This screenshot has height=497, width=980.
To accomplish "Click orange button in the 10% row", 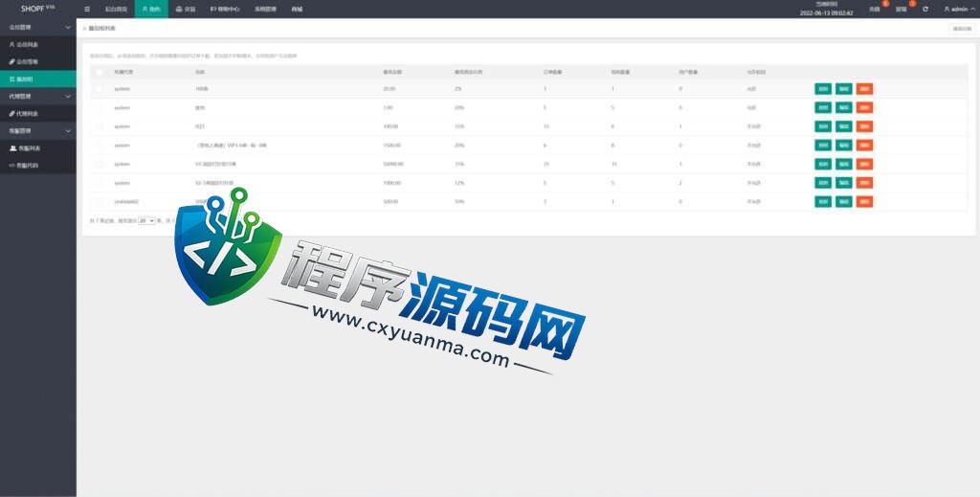I will [x=864, y=201].
